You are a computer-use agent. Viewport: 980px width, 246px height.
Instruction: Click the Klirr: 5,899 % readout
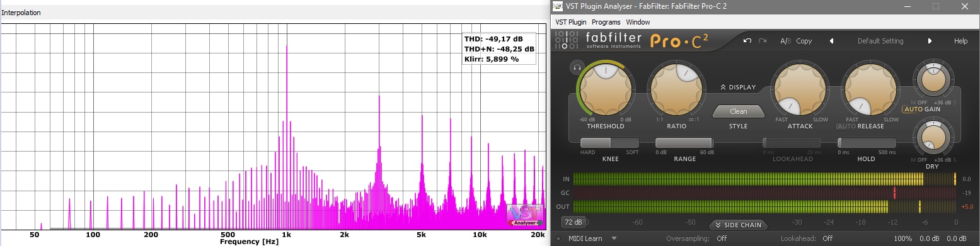click(x=491, y=59)
